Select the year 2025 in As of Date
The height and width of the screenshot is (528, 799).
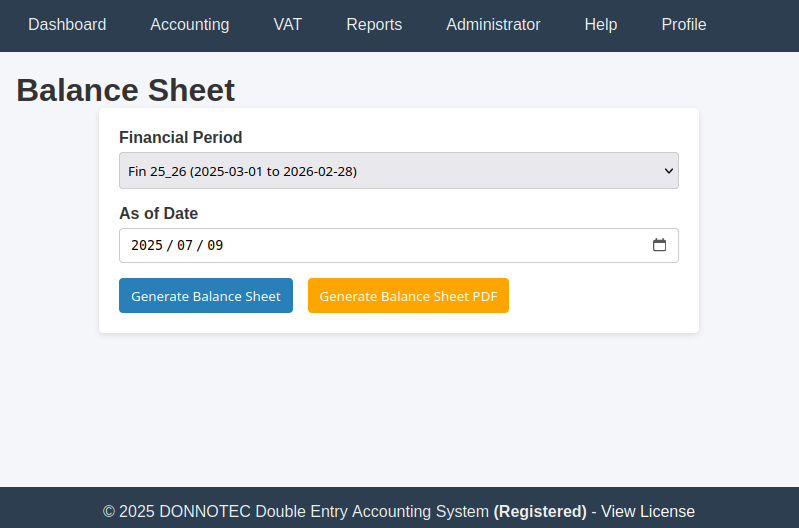[x=147, y=245]
